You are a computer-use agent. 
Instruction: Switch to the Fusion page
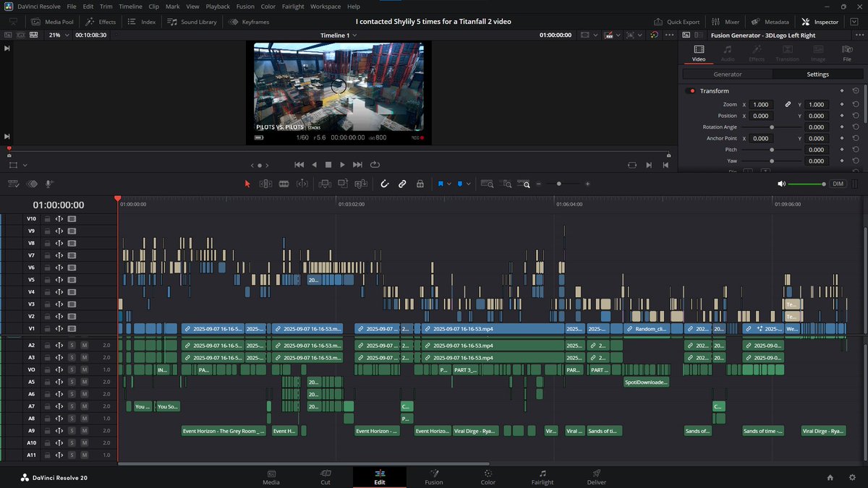point(434,476)
